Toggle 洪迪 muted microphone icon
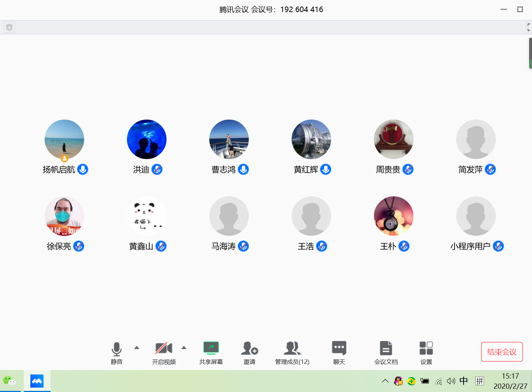 tap(157, 169)
